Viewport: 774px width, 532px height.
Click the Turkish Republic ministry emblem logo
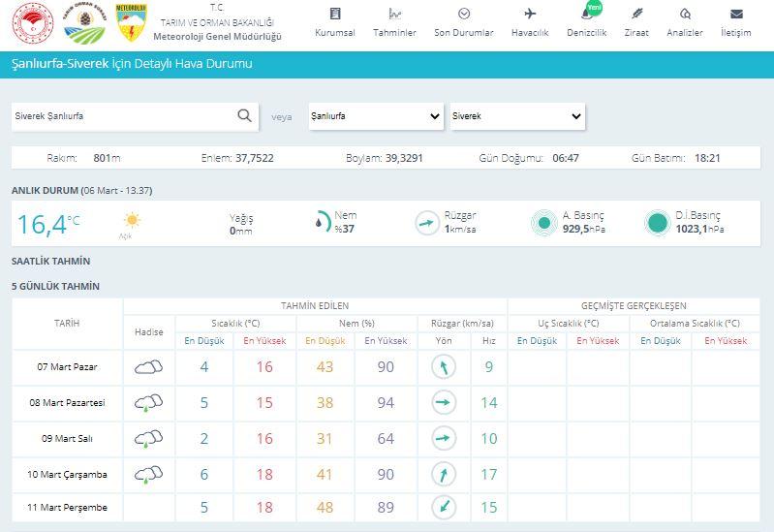33,22
